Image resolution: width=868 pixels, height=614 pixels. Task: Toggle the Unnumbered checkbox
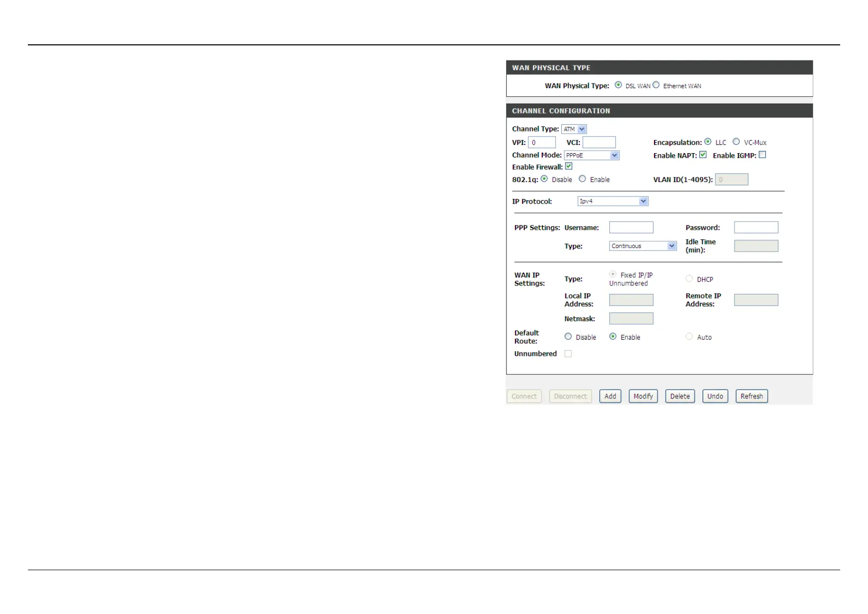568,354
